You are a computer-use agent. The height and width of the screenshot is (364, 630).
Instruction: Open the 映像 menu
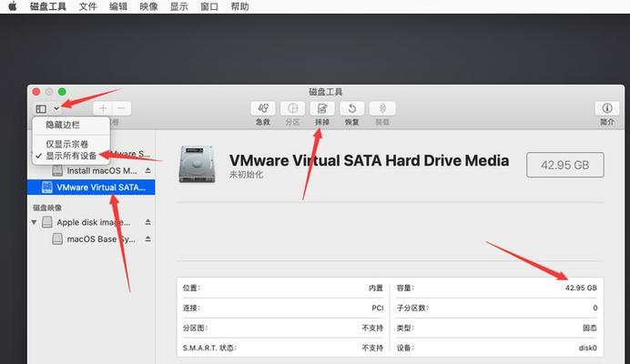(x=148, y=7)
